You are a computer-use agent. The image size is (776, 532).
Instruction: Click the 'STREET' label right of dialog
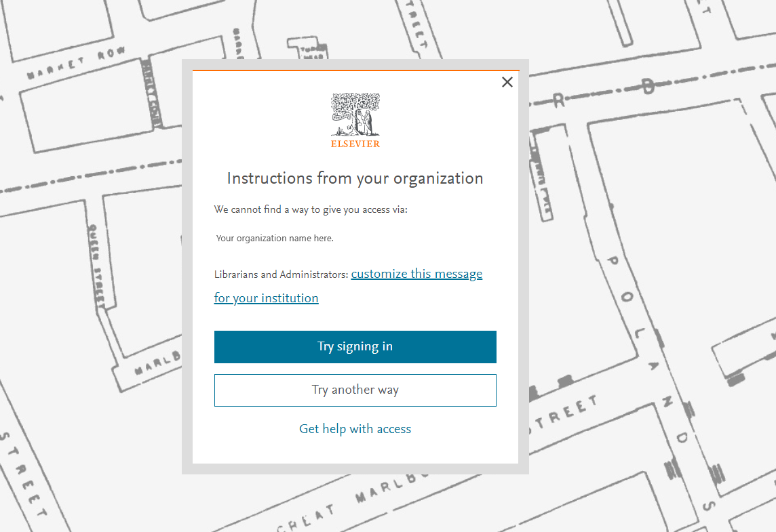coord(564,413)
